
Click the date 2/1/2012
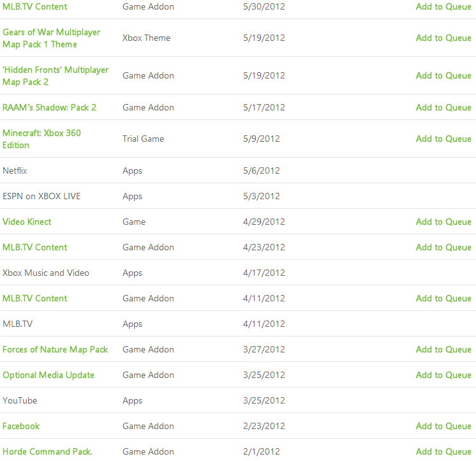click(262, 451)
